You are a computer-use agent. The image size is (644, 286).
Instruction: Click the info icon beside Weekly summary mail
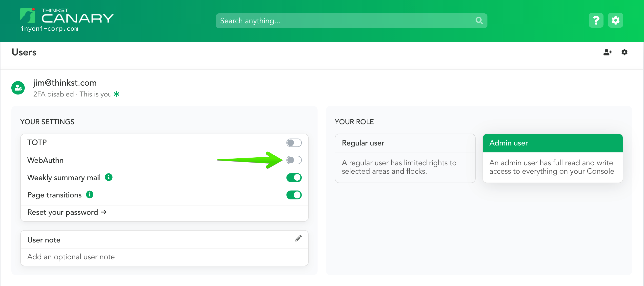coord(108,177)
